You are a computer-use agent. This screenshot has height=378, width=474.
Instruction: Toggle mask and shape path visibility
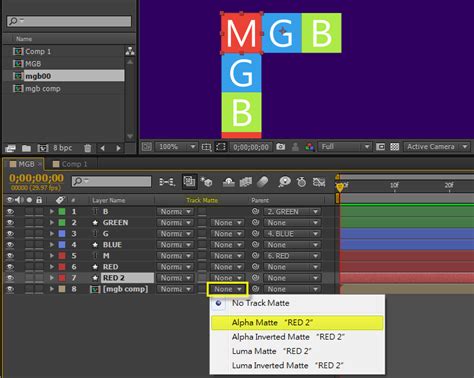pos(221,147)
